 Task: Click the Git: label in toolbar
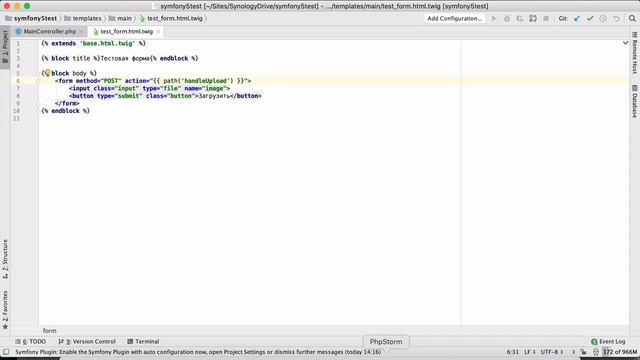coord(563,18)
